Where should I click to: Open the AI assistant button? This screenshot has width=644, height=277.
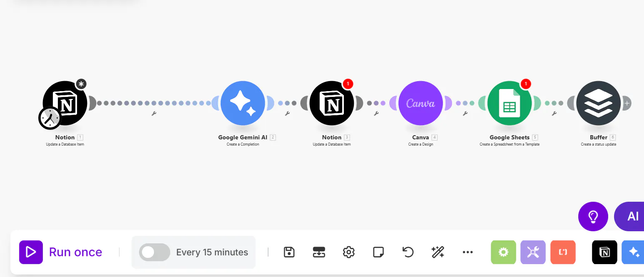[629, 216]
